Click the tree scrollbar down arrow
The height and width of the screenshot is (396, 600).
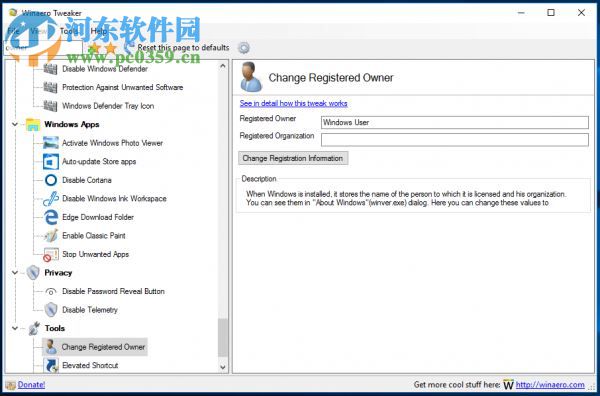tap(223, 367)
